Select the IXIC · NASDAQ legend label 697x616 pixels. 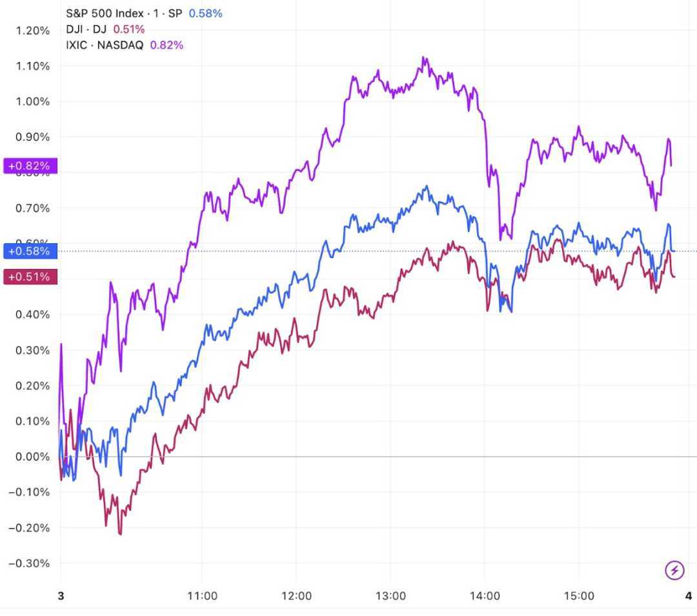click(105, 45)
